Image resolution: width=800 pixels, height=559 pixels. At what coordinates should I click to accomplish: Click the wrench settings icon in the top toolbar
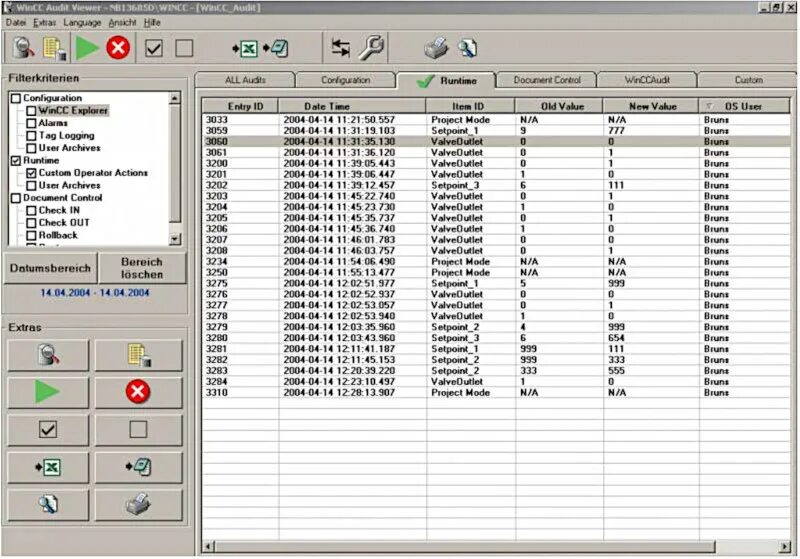coord(371,48)
